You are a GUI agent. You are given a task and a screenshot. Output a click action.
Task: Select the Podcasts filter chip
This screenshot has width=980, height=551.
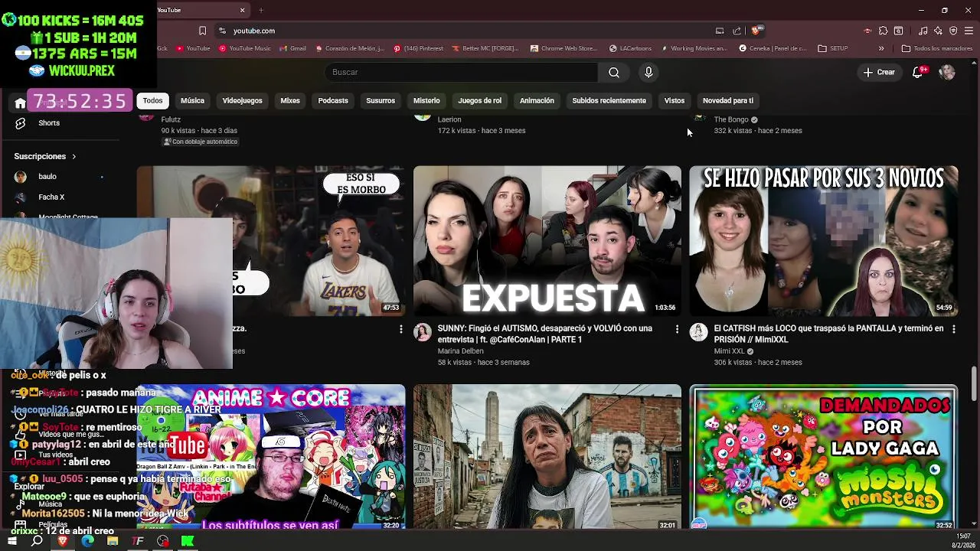point(333,100)
